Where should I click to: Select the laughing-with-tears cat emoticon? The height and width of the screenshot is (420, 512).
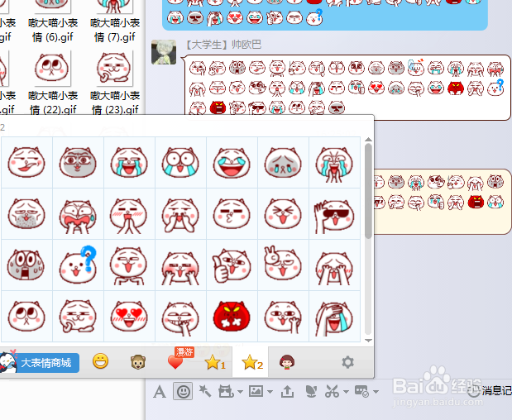(232, 162)
